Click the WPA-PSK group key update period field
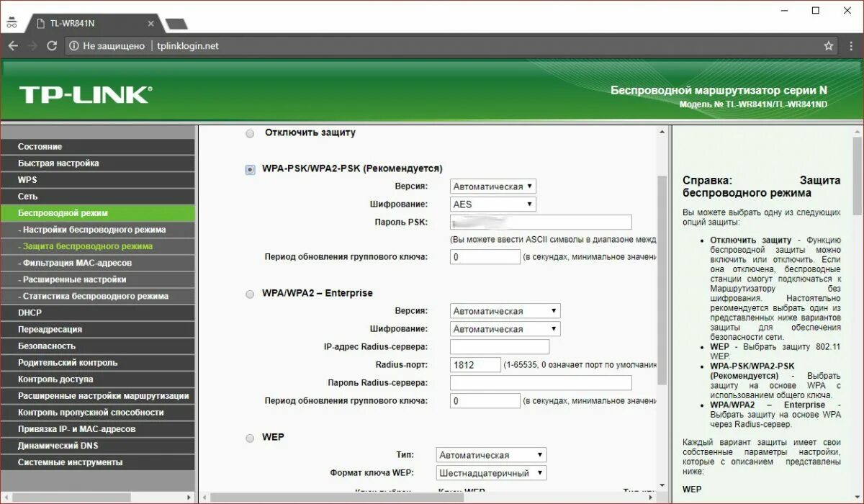 pos(485,257)
